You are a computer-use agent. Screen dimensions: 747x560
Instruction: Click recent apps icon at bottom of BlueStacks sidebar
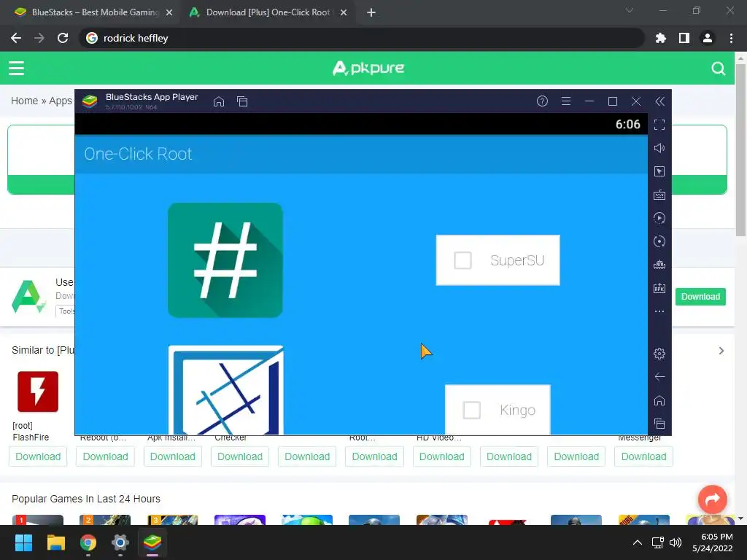(659, 424)
